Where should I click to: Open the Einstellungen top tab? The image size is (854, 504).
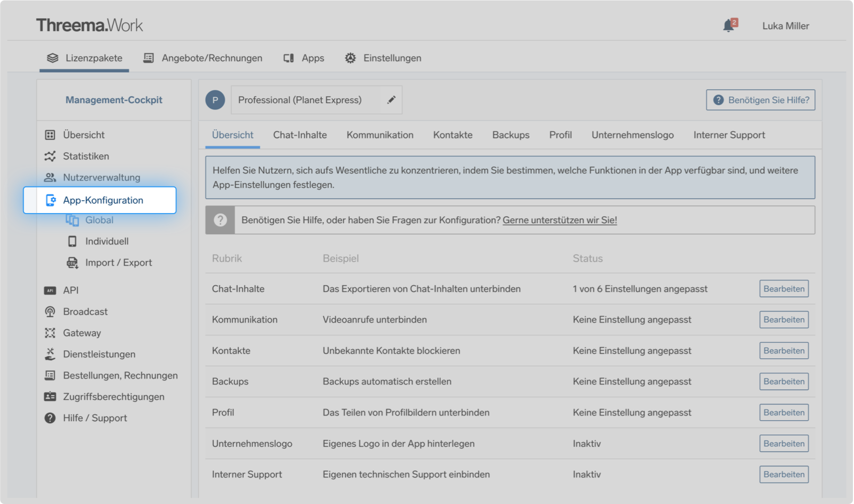pos(383,58)
